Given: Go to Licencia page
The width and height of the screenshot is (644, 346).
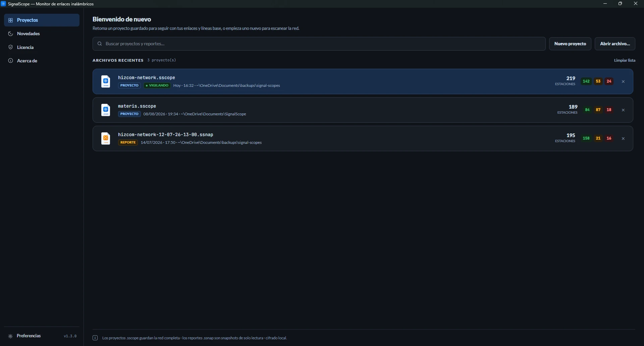Looking at the screenshot, I should (x=42, y=47).
